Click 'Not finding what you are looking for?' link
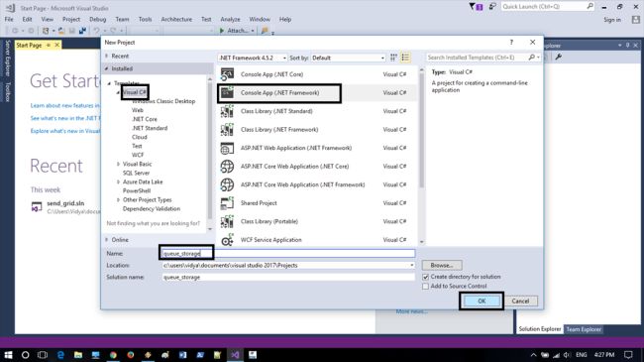This screenshot has height=362, width=644. point(154,223)
